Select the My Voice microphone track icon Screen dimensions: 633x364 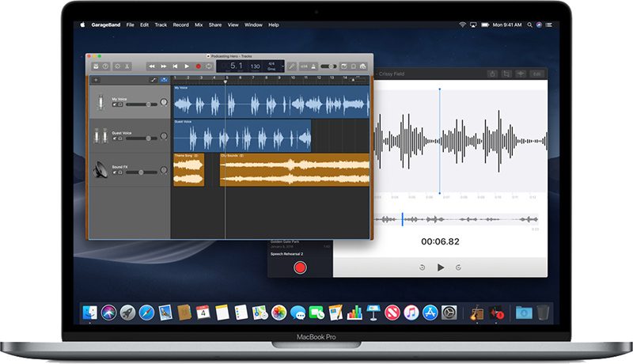tap(100, 102)
